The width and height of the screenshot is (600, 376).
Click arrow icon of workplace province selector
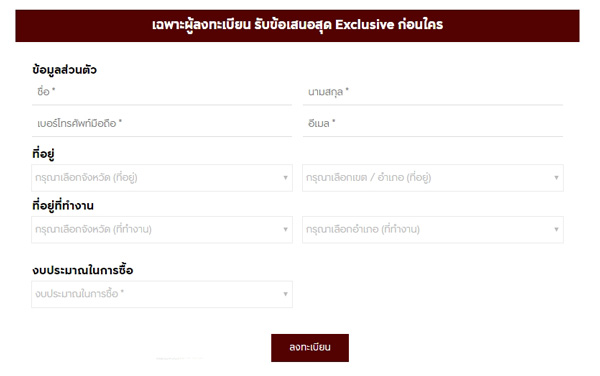(x=285, y=229)
